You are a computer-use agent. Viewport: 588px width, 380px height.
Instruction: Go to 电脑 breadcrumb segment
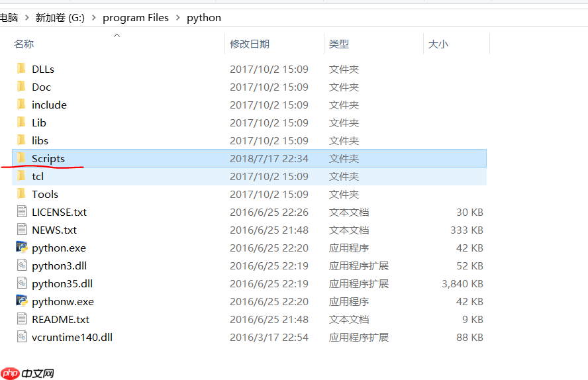point(9,18)
